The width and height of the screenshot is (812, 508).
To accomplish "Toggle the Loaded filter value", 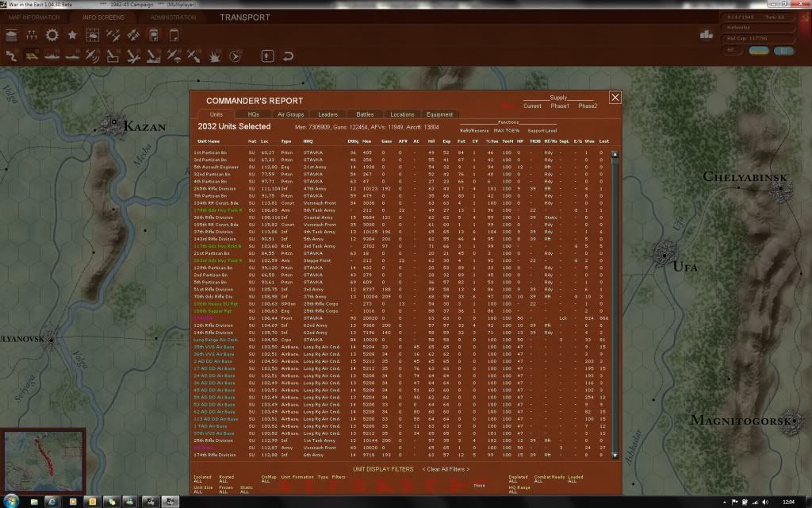I will 573,481.
